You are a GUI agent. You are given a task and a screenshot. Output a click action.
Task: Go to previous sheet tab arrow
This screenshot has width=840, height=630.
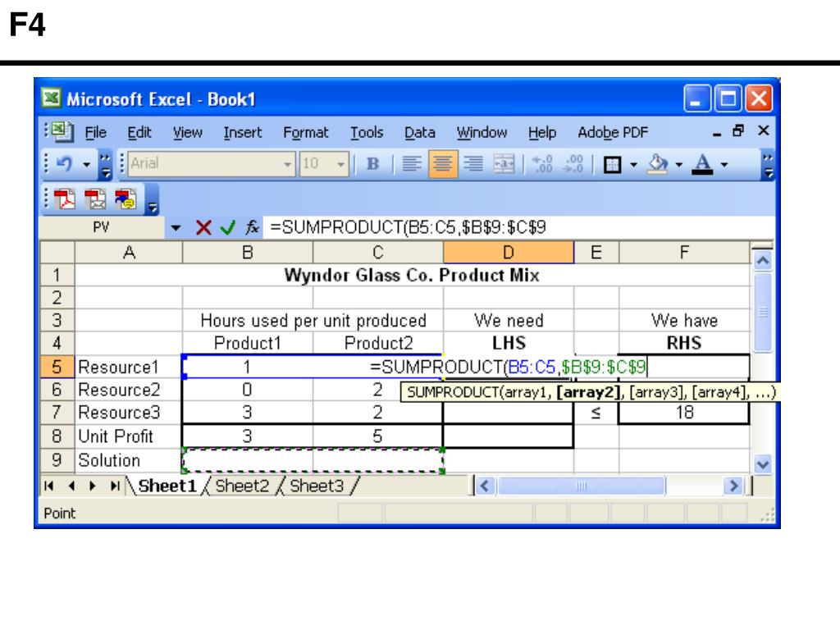tap(71, 486)
